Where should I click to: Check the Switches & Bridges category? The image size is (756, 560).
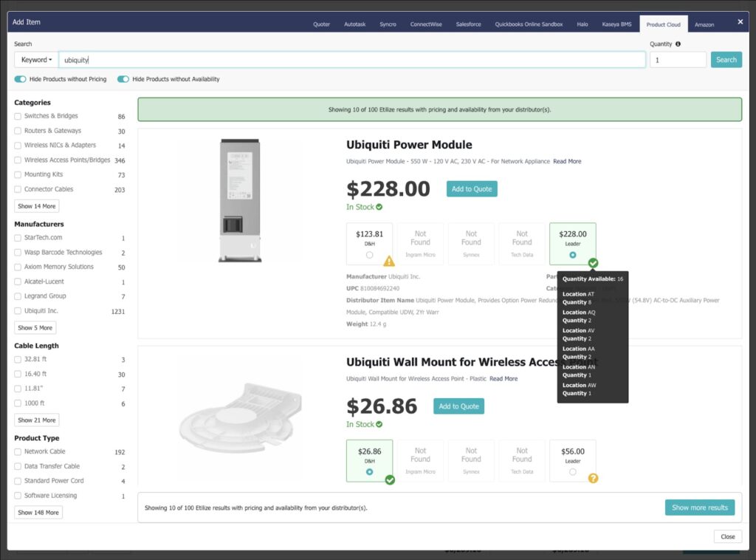(x=18, y=116)
